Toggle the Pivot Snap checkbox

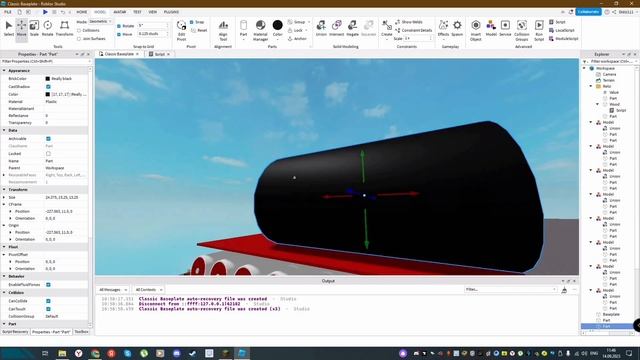coord(192,22)
